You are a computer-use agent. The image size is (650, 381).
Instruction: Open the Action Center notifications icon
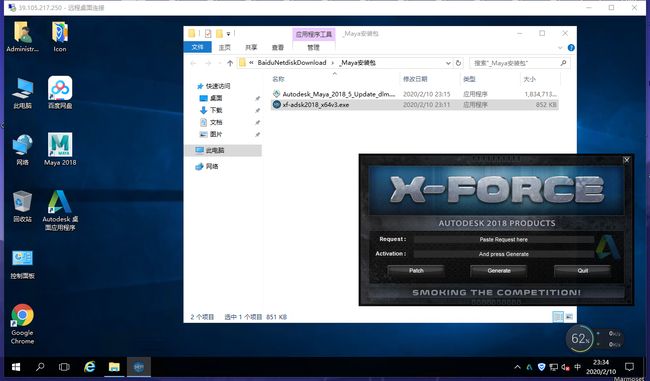point(629,367)
